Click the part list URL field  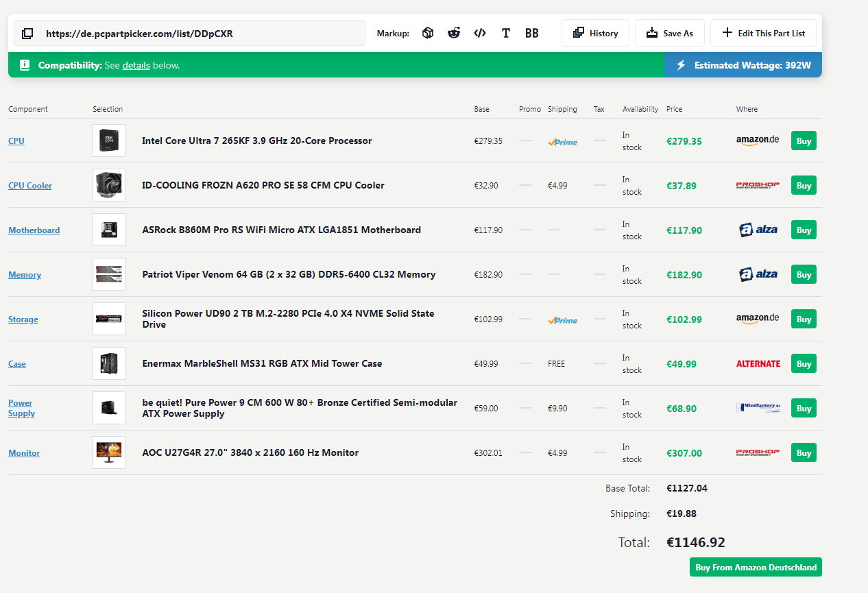tap(202, 33)
